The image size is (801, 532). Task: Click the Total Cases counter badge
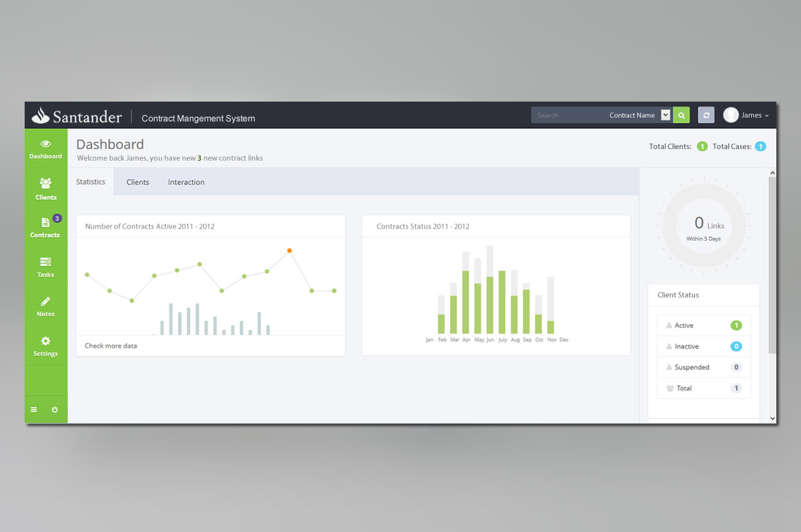pos(760,147)
